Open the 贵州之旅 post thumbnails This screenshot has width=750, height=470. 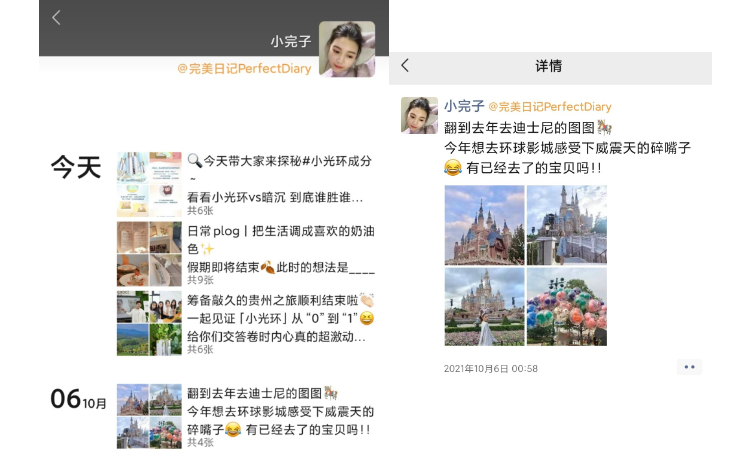coord(149,323)
